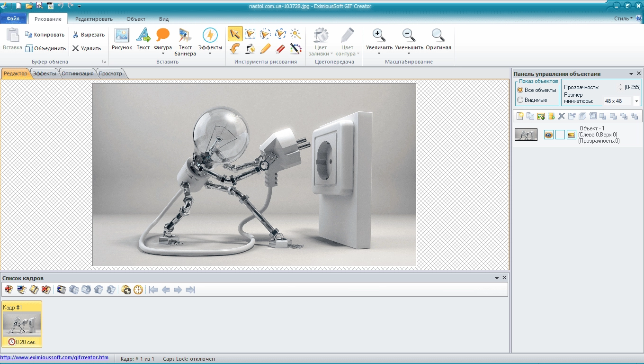644x364 pixels.
Task: Open frame delay clock icon in frame toolbar
Action: pos(138,290)
